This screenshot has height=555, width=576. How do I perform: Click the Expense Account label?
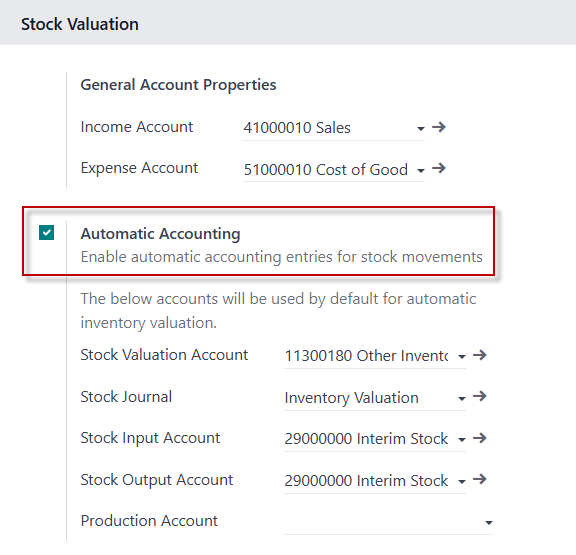coord(139,168)
